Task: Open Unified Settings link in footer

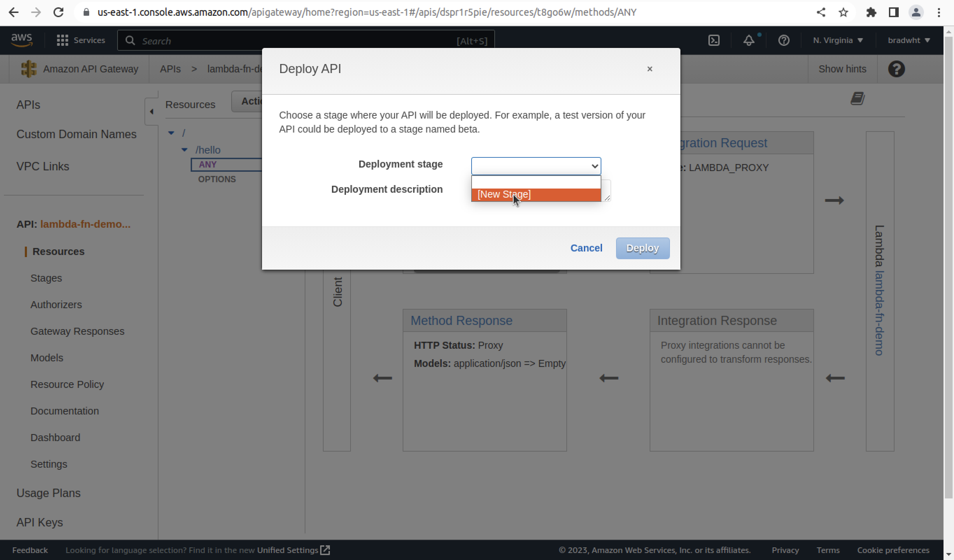Action: click(x=294, y=550)
